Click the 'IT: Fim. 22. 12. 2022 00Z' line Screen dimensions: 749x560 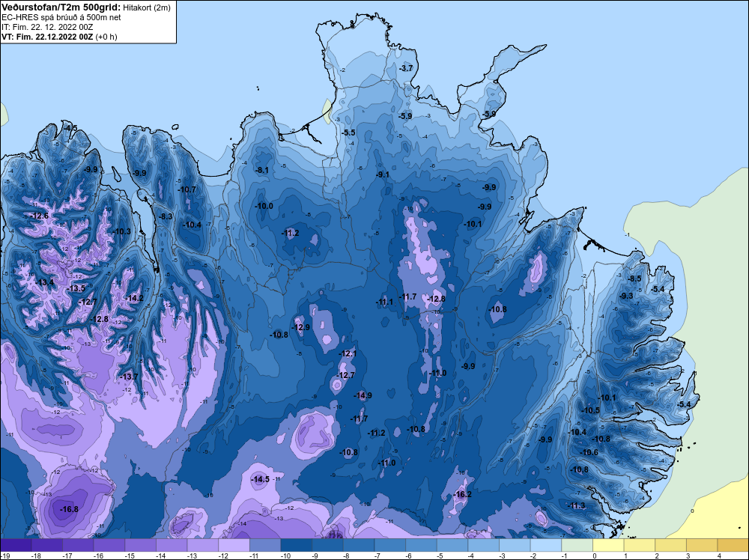tap(47, 27)
